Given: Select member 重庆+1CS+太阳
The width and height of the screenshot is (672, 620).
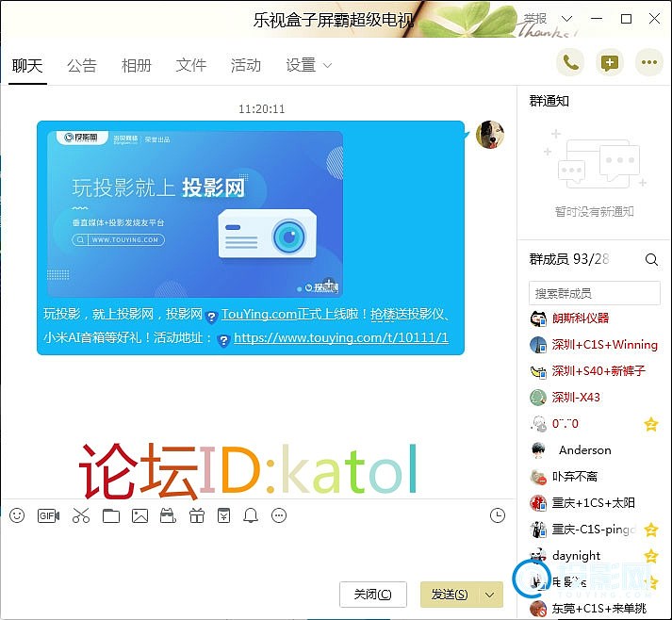Looking at the screenshot, I should (595, 503).
